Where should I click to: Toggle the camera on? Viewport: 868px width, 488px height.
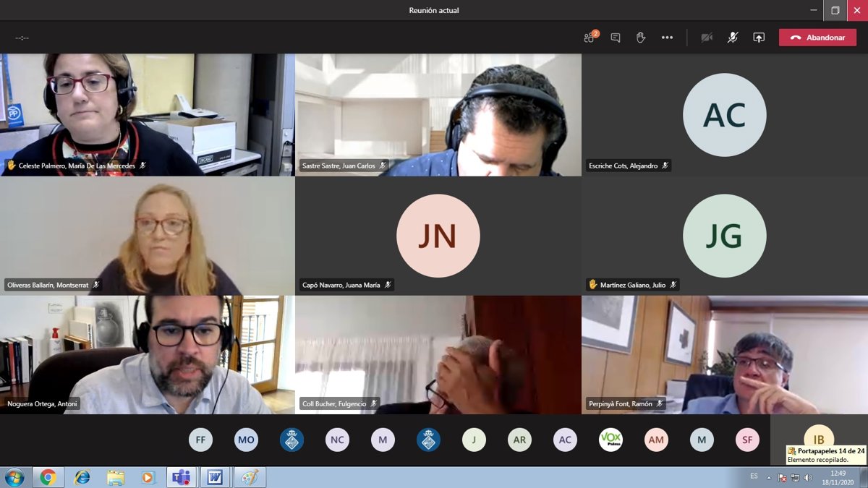coord(707,38)
